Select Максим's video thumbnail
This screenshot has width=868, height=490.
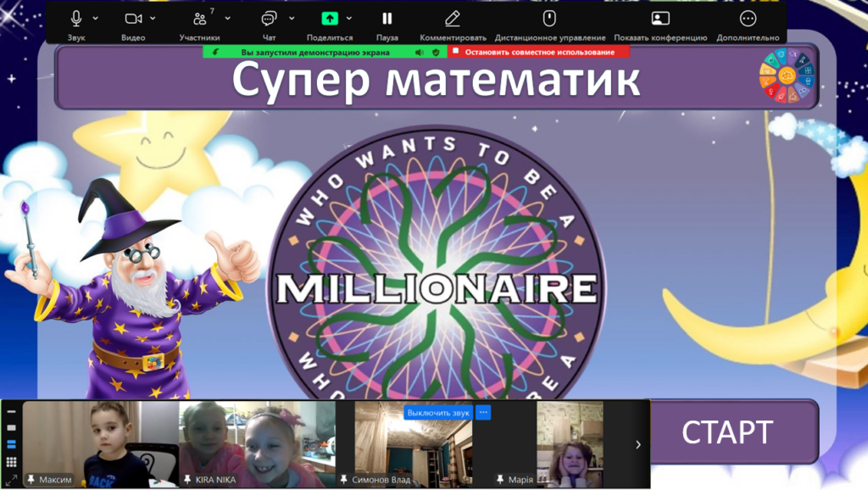point(101,444)
